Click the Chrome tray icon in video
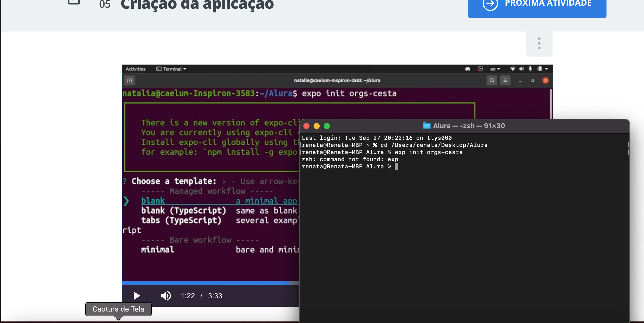 click(480, 69)
